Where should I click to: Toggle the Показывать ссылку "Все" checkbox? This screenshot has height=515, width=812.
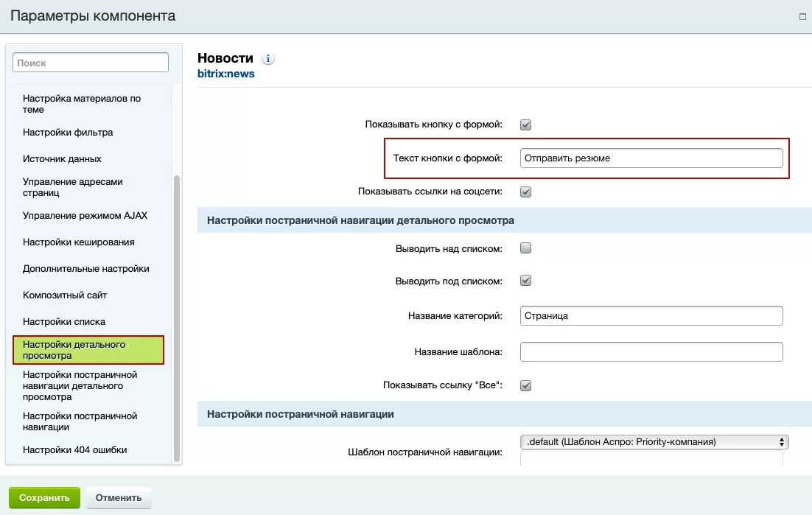pos(525,385)
